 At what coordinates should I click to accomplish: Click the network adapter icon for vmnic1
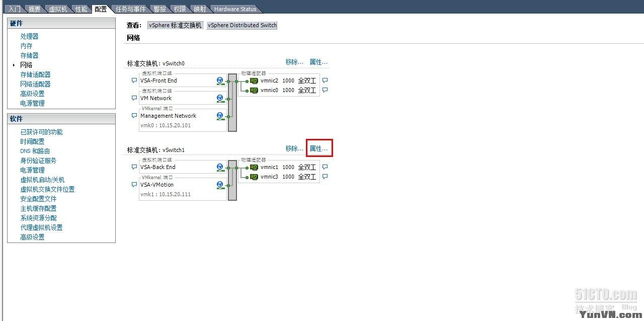254,167
